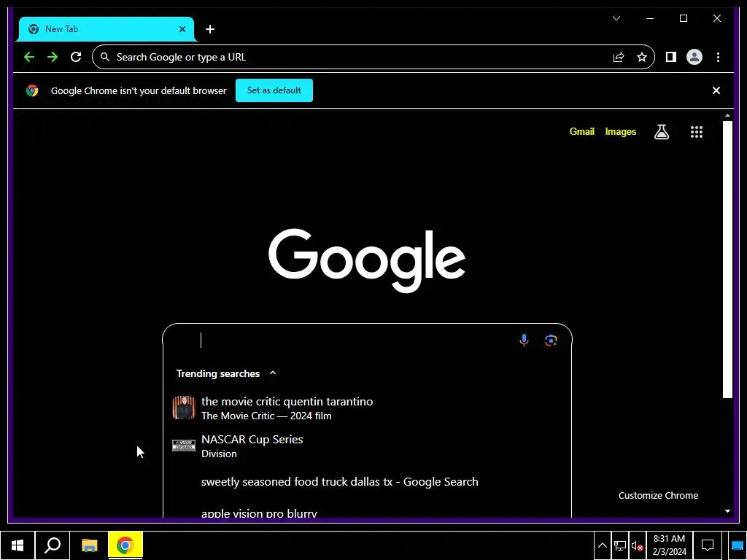This screenshot has width=747, height=560.
Task: Click the scrollbar down arrow
Action: [727, 511]
